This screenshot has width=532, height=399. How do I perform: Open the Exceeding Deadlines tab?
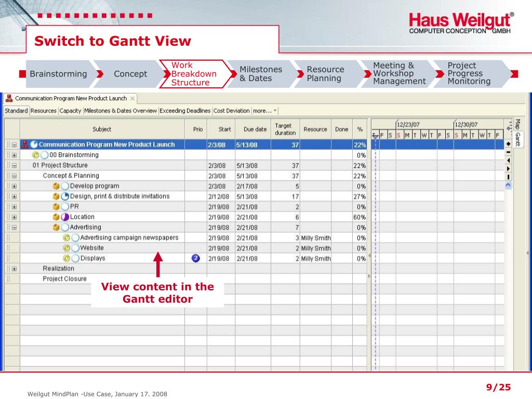click(185, 111)
